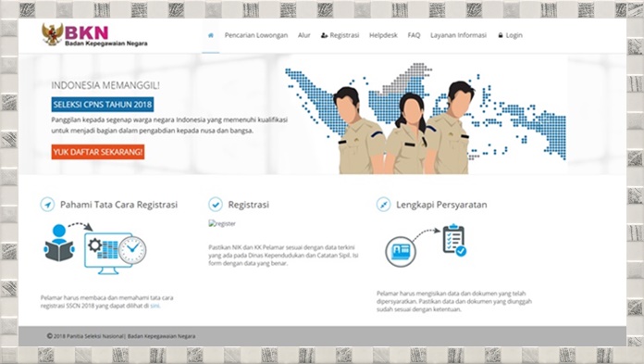Open the Helpdesk menu item
The height and width of the screenshot is (364, 644).
[x=383, y=35]
